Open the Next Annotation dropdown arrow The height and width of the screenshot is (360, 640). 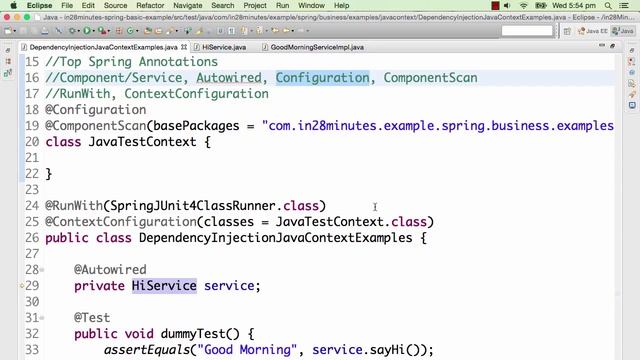(x=251, y=31)
